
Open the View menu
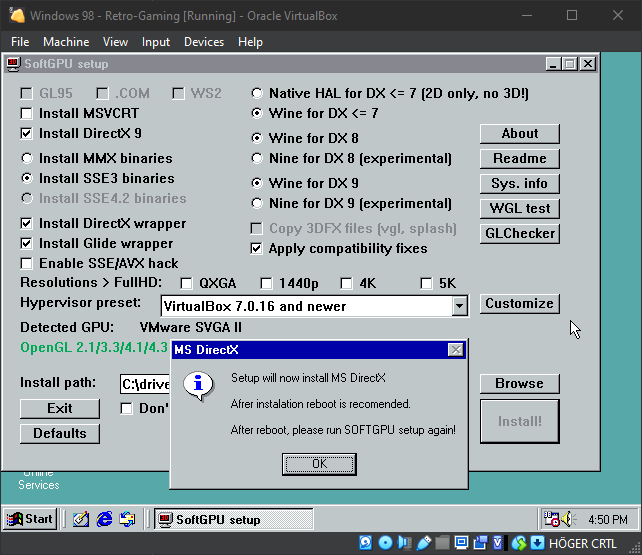click(115, 42)
